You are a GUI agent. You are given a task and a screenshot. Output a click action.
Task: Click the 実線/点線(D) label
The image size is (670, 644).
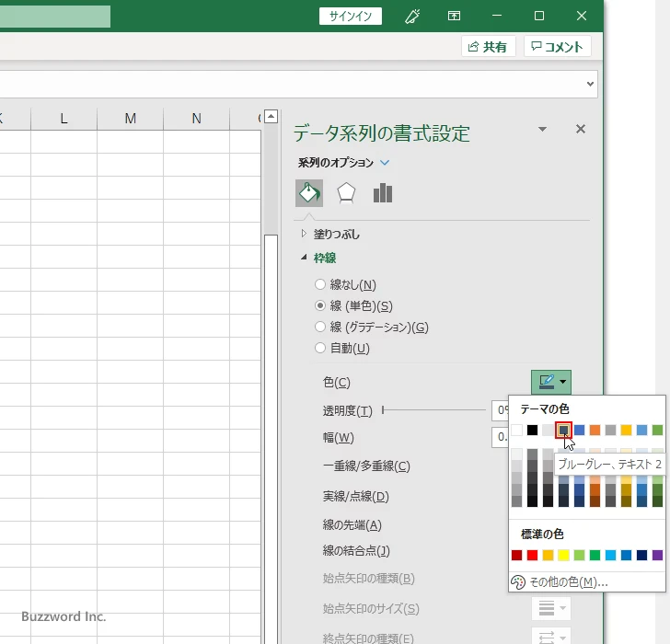[356, 496]
